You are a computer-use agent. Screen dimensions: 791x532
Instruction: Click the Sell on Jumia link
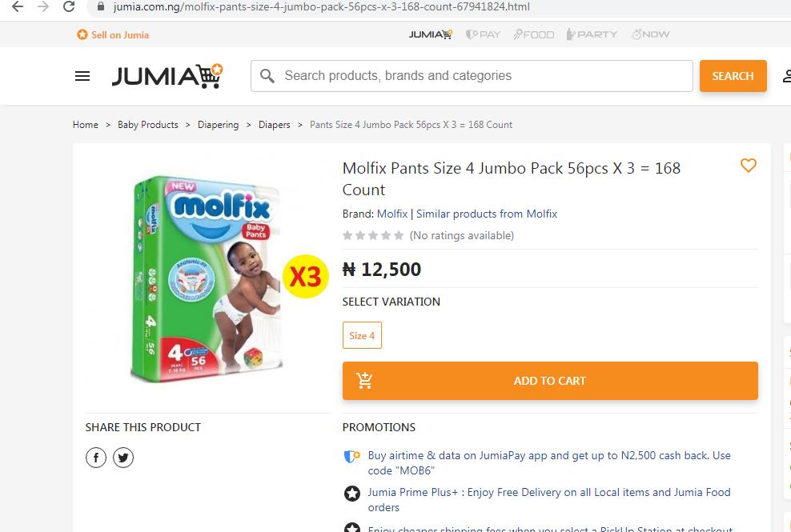113,34
